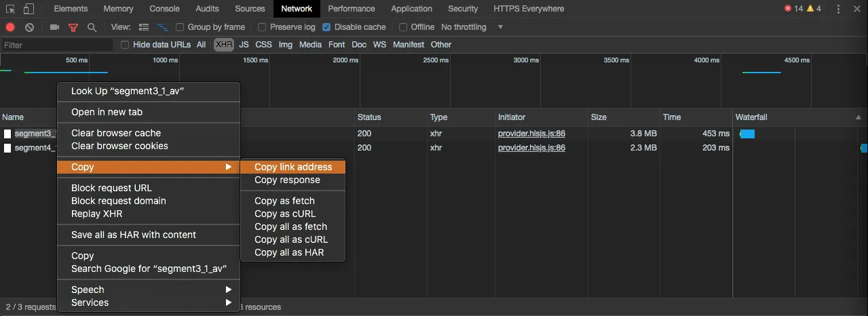The height and width of the screenshot is (316, 868).
Task: Sort by the Waterfall column arrow
Action: 858,117
